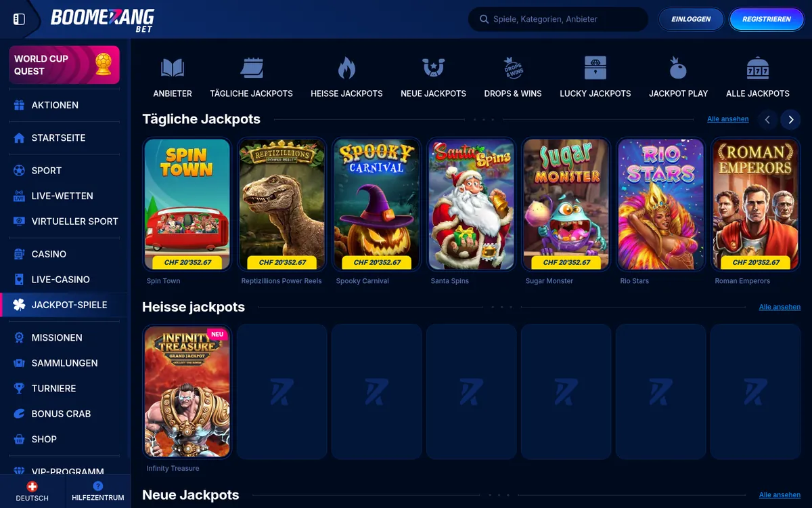Show next Tägliche Jackpots games with right arrow
The height and width of the screenshot is (508, 812).
click(790, 119)
